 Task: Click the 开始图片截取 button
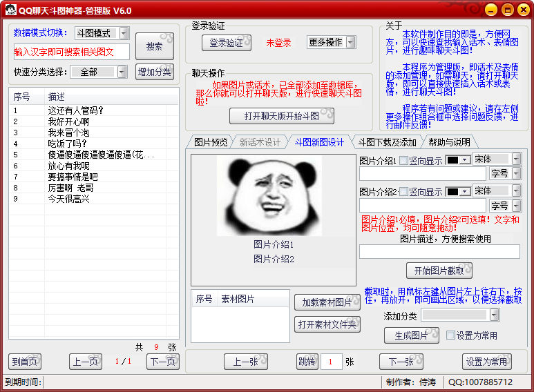pos(439,271)
